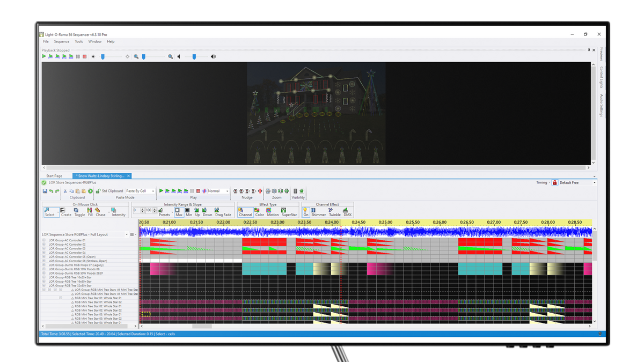
Task: Open the File menu
Action: [46, 41]
